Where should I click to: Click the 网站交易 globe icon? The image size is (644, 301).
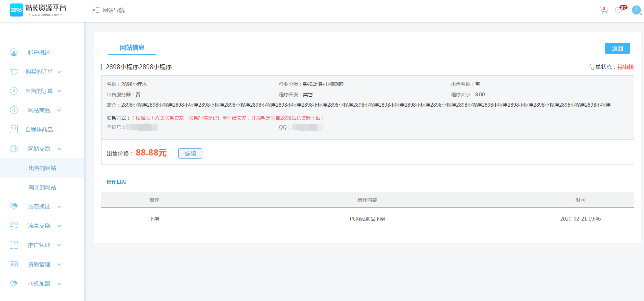coord(14,149)
